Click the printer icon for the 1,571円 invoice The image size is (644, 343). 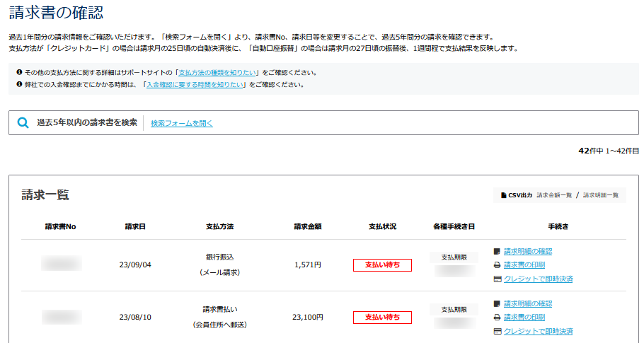coord(497,265)
